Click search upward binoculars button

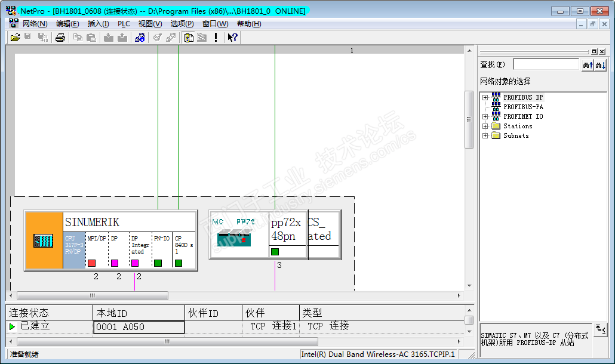coord(588,65)
